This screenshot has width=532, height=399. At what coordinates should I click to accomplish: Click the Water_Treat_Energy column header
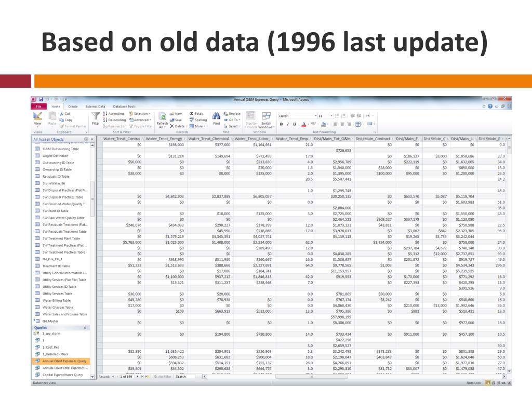click(x=166, y=139)
